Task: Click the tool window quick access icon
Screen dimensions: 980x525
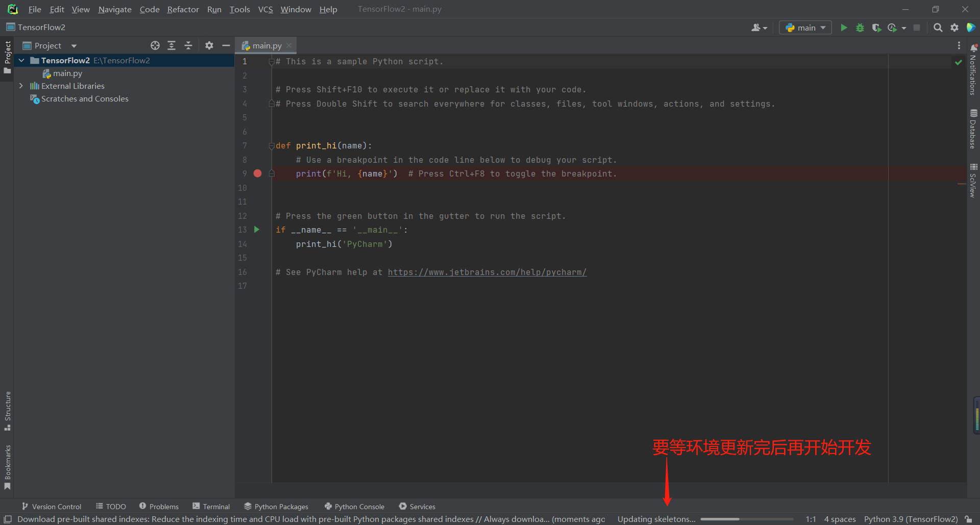Action: pyautogui.click(x=8, y=519)
